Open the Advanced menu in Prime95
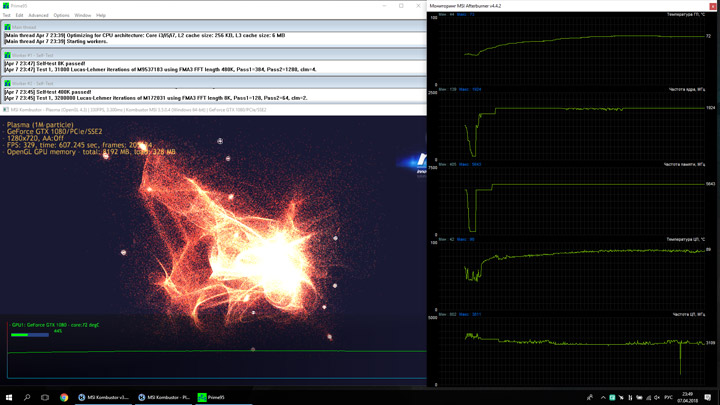Image resolution: width=720 pixels, height=405 pixels. coord(38,15)
